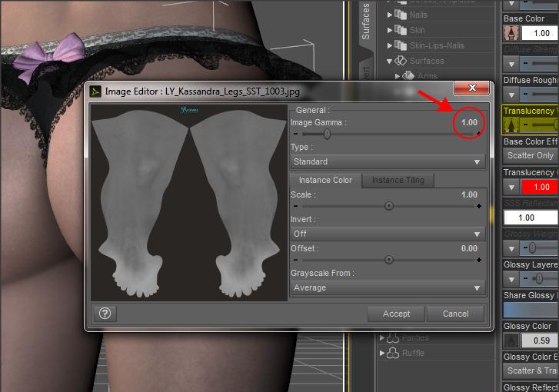This screenshot has height=392, width=559.
Task: Click the Scale slider handle
Action: 389,206
